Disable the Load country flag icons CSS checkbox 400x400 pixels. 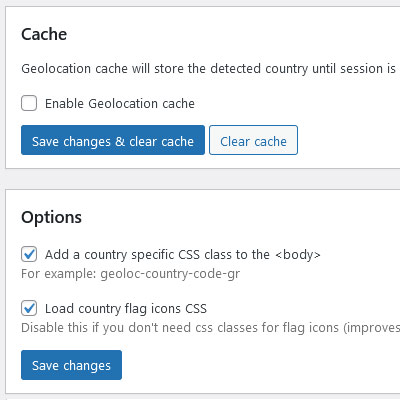(29, 308)
